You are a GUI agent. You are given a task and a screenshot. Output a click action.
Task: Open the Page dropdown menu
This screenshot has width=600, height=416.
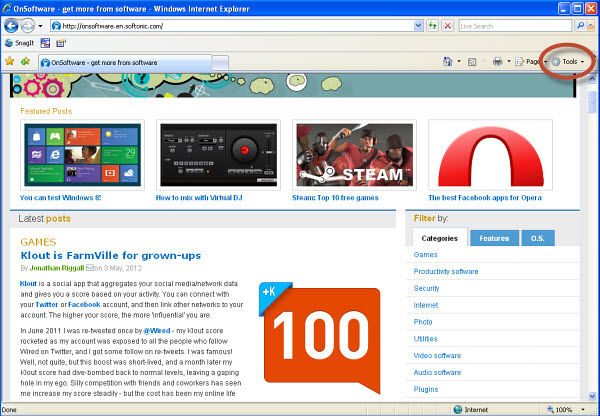click(529, 62)
